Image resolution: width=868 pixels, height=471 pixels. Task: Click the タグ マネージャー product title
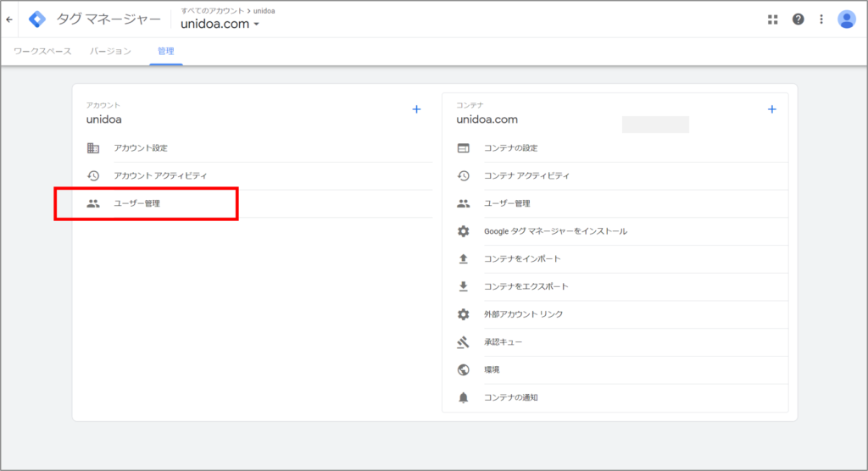coord(108,19)
